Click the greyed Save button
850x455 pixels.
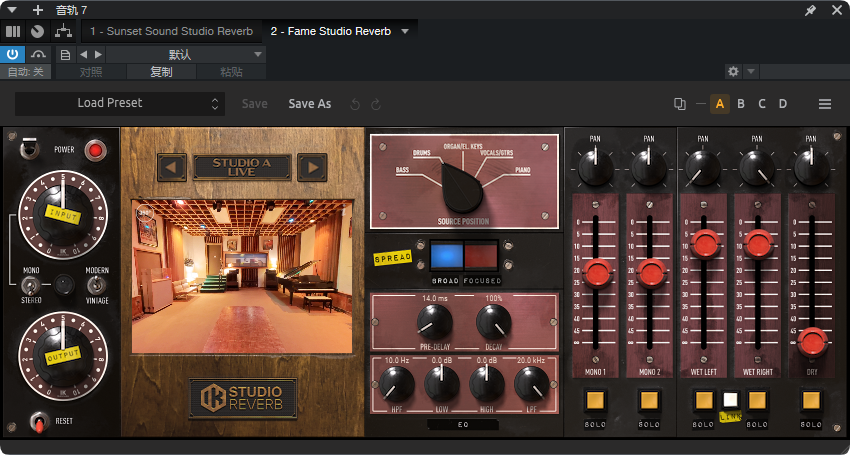tap(255, 104)
